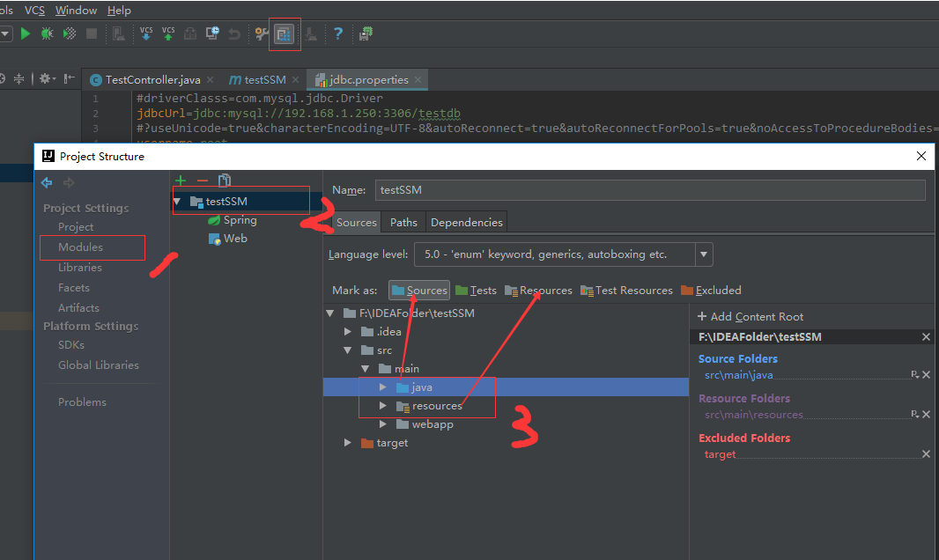This screenshot has width=939, height=560.
Task: Switch to Dependencies tab
Action: (x=467, y=222)
